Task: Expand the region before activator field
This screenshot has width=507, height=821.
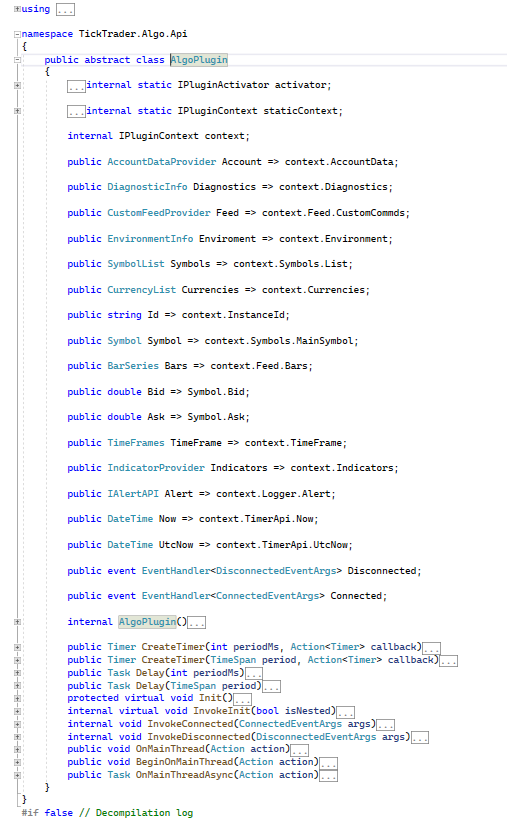Action: [17, 85]
